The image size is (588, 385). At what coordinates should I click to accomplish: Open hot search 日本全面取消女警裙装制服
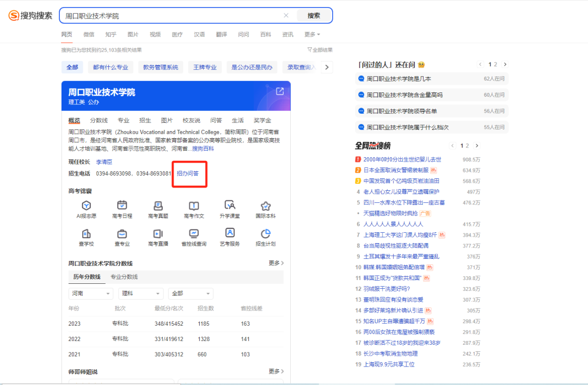pyautogui.click(x=396, y=170)
